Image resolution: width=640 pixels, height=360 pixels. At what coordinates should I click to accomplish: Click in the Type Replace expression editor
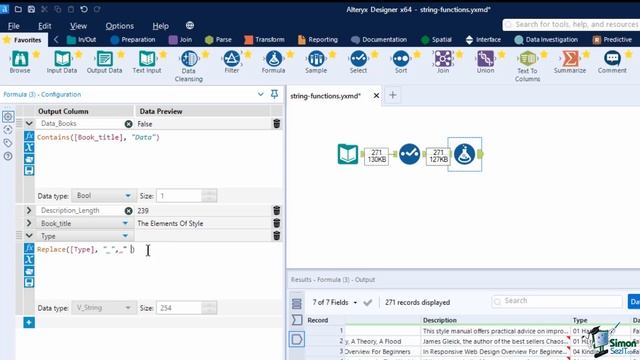click(x=159, y=271)
